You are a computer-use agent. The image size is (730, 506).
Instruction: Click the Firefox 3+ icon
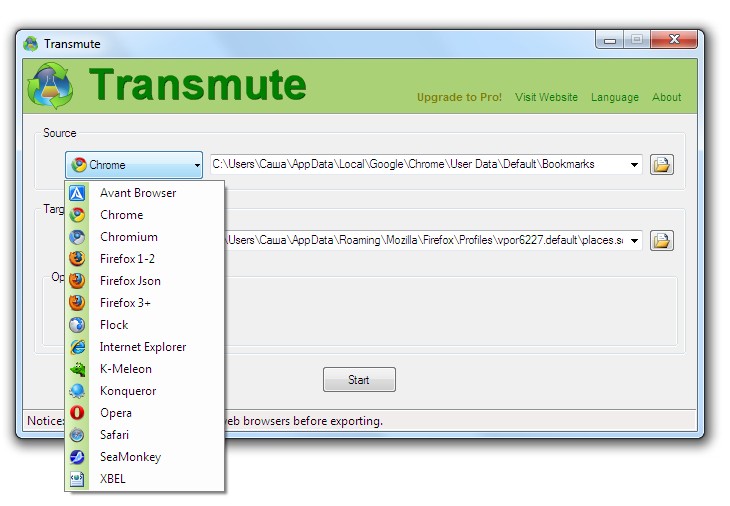click(77, 303)
